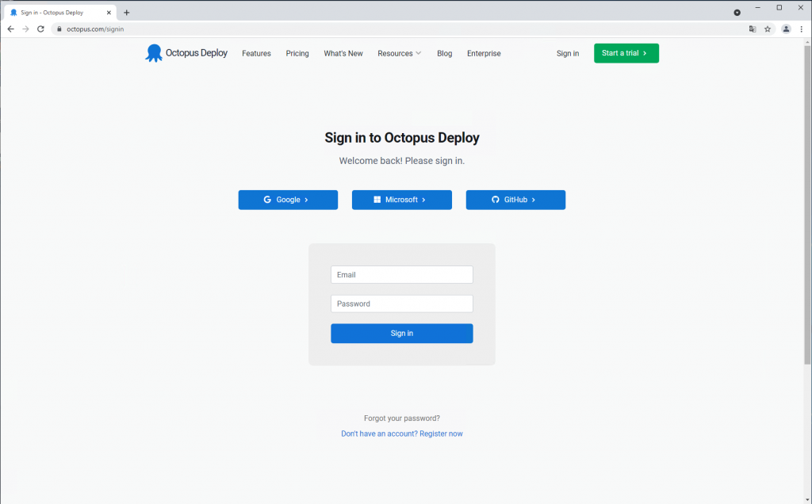Viewport: 812px width, 504px height.
Task: Open the Chrome three-dot menu
Action: click(801, 29)
